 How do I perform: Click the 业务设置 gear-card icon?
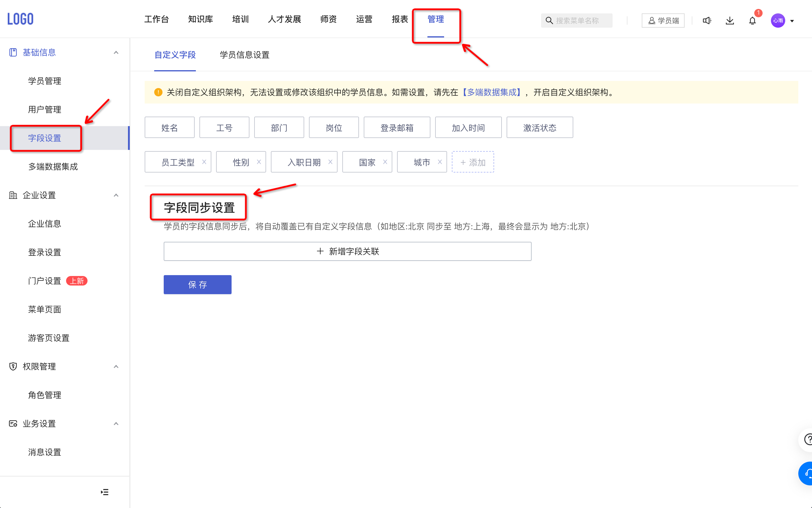[13, 424]
